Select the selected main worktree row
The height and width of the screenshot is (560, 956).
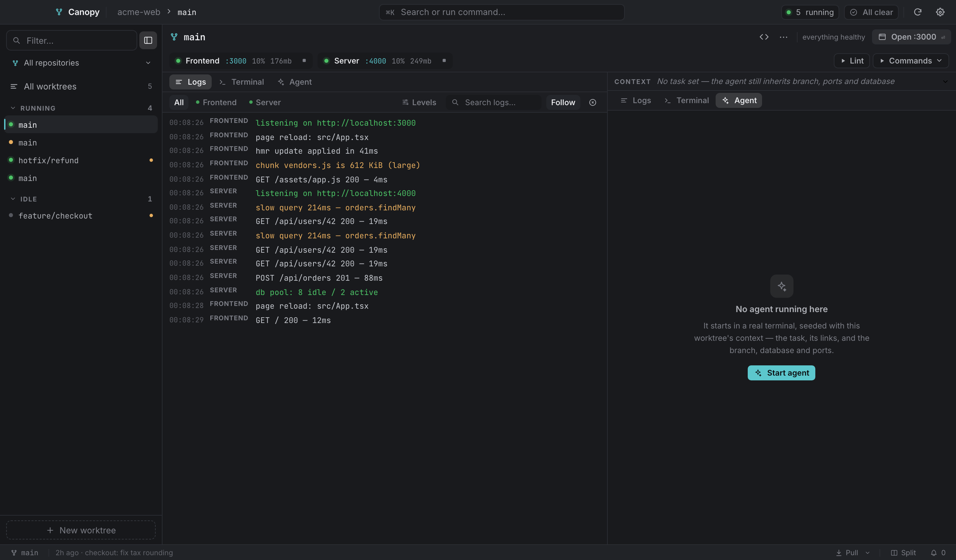pyautogui.click(x=81, y=124)
